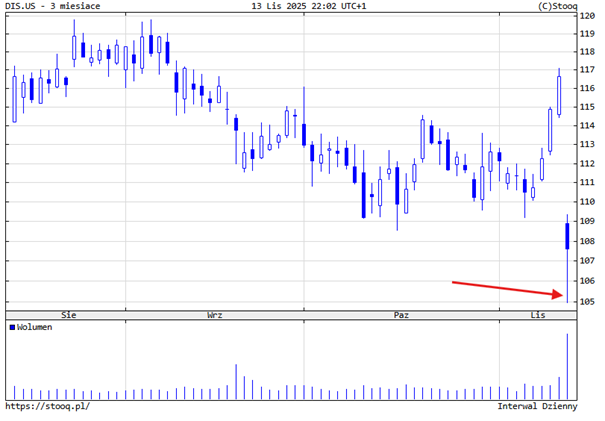
Task: Click the 13 Lis 2025 timestamp
Action: point(307,6)
